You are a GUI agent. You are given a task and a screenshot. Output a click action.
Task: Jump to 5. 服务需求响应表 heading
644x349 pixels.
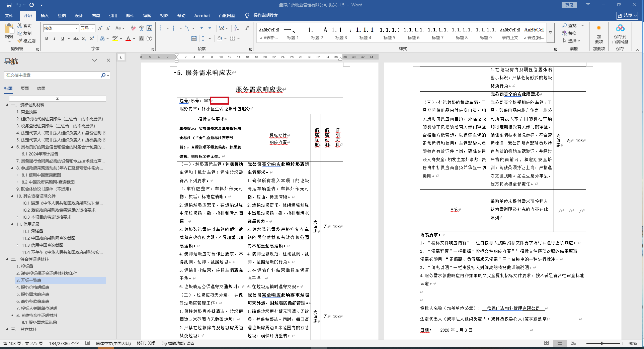(x=33, y=295)
